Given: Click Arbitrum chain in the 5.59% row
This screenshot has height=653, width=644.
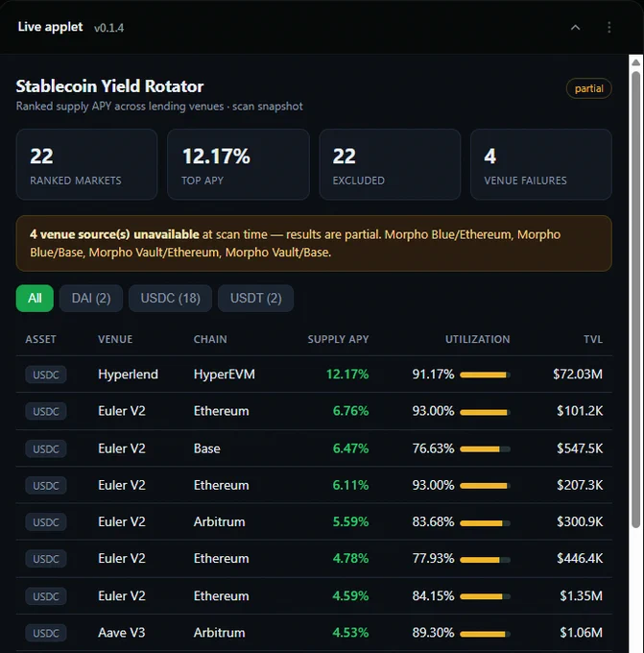Looking at the screenshot, I should coord(219,521).
